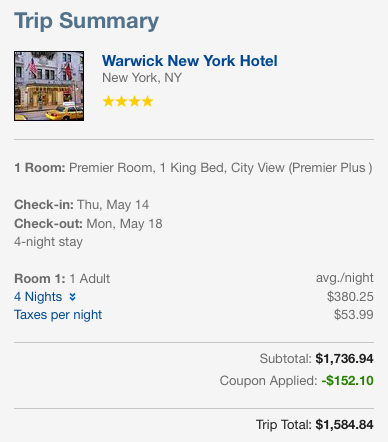This screenshot has width=388, height=442.
Task: Click the Room 1: 1 Adult label
Action: 62,279
